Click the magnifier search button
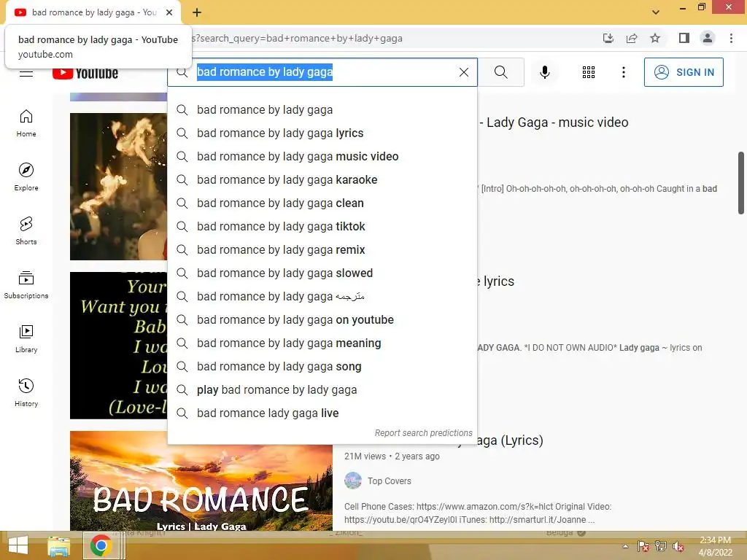 pyautogui.click(x=500, y=72)
